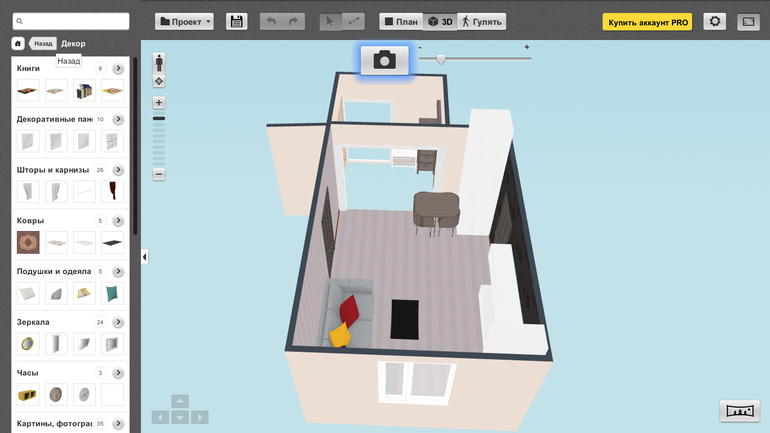Screen dimensions: 770x433
Task: Click the zoom in plus button
Action: point(159,103)
